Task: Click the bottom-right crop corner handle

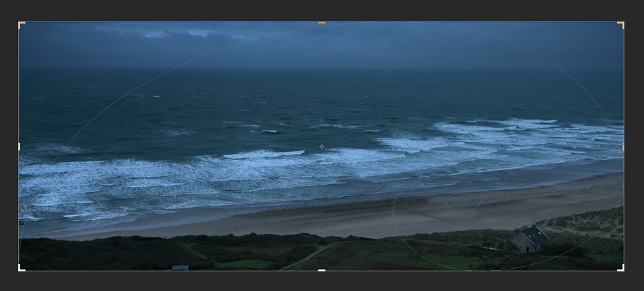Action: [x=621, y=268]
